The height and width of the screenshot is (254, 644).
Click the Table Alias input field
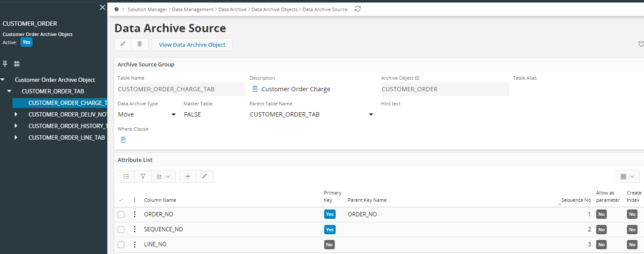click(577, 89)
